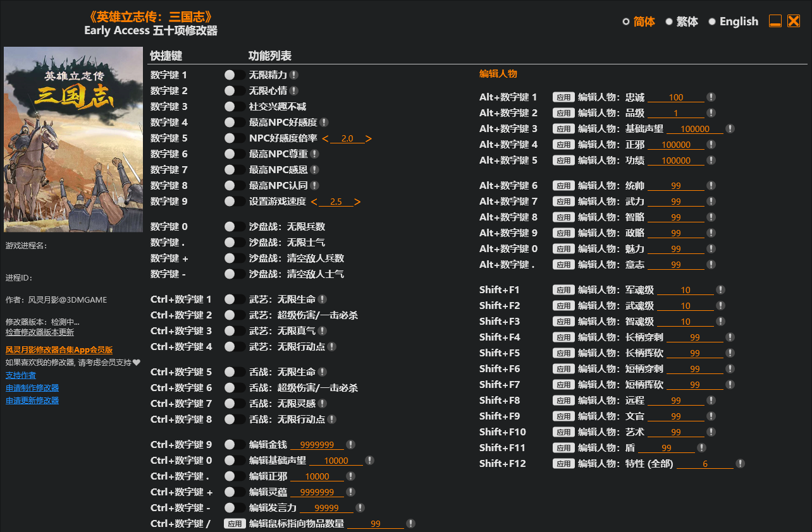Turn on 武艺: 超级伤害/一击必杀 toggle
Viewport: 812px width, 532px height.
235,315
